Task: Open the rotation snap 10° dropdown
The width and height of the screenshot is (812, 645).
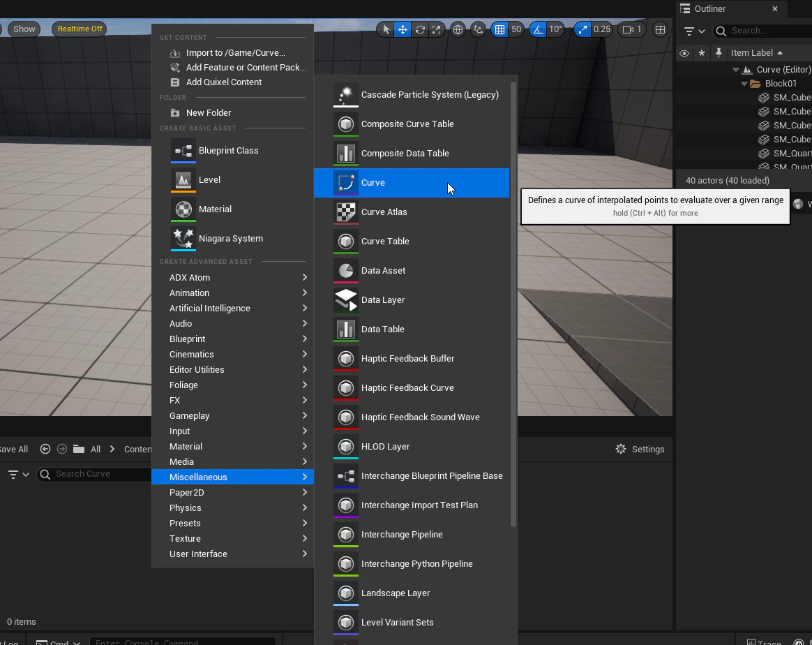Action: pos(556,29)
